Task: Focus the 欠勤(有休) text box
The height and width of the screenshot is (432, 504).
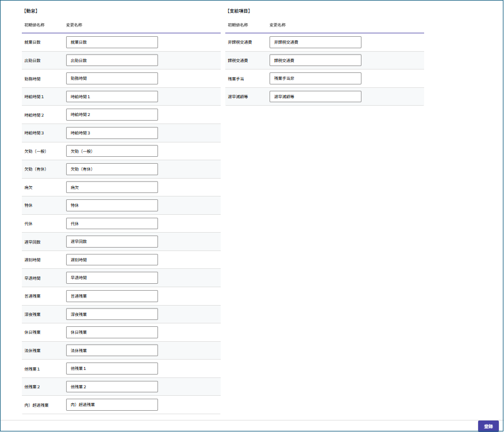Action: 111,169
